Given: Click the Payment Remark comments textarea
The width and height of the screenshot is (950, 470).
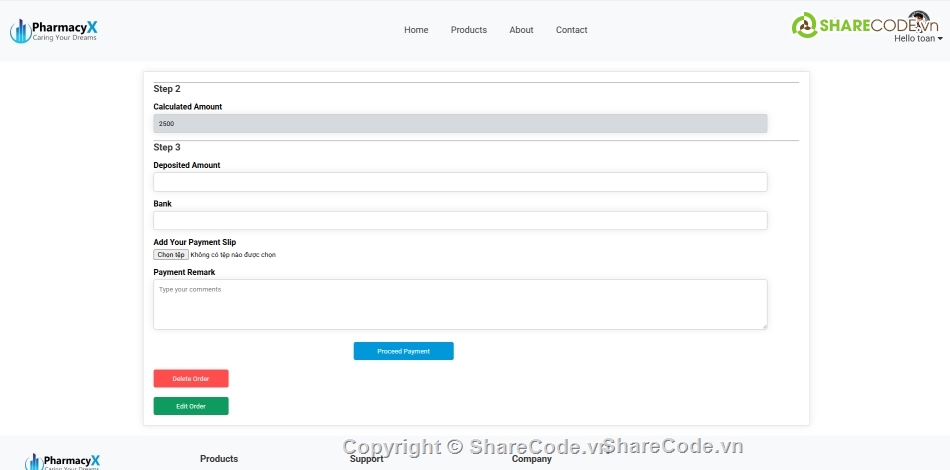Looking at the screenshot, I should pos(460,304).
